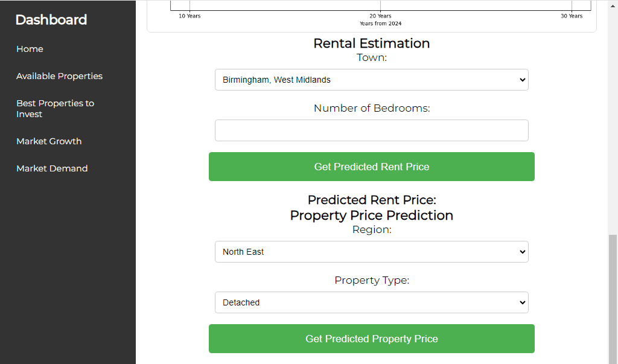
Task: Go to Available Properties page
Action: tap(59, 76)
